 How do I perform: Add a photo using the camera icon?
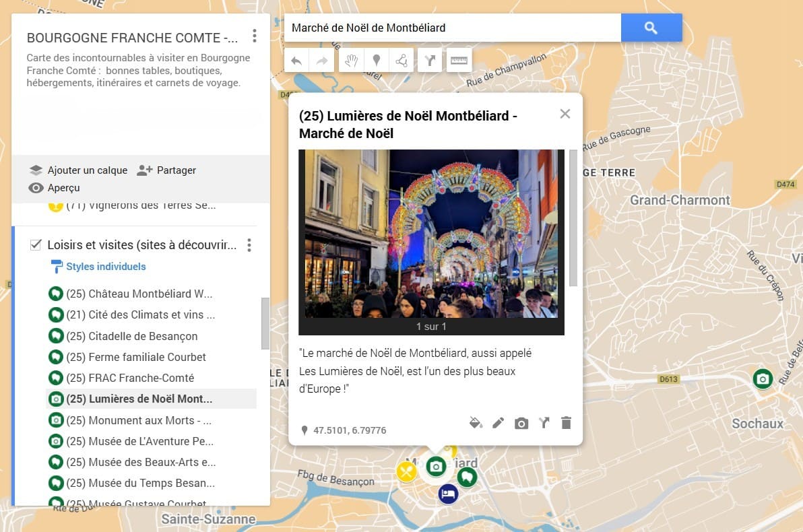521,423
